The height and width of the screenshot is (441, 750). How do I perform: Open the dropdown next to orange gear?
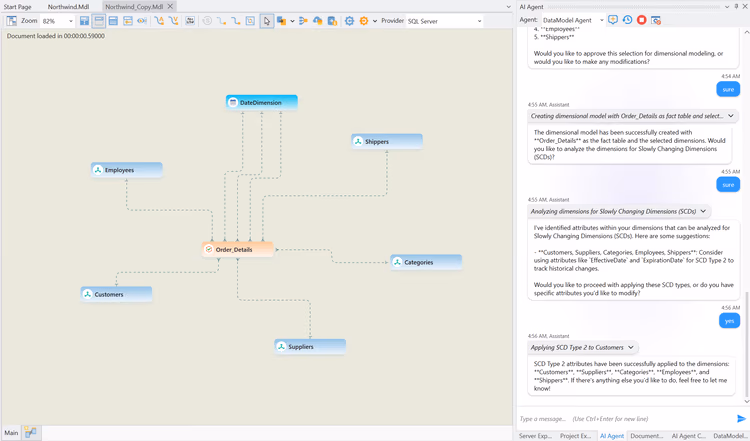click(x=375, y=21)
